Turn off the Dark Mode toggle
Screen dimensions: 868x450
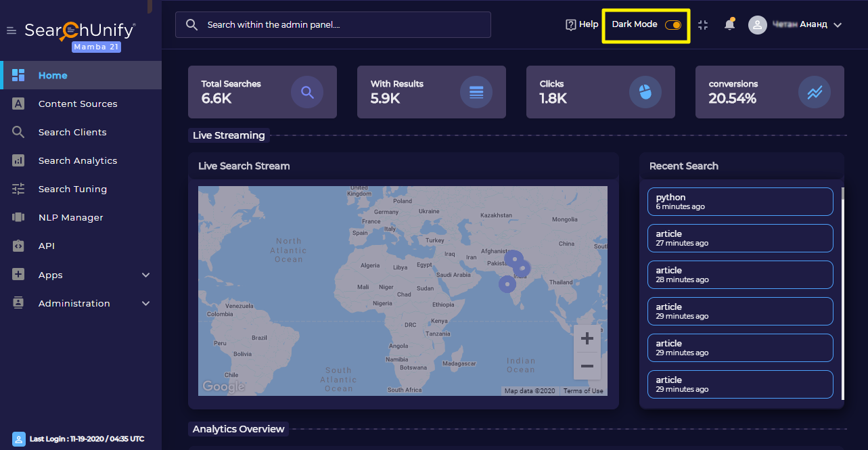coord(673,25)
